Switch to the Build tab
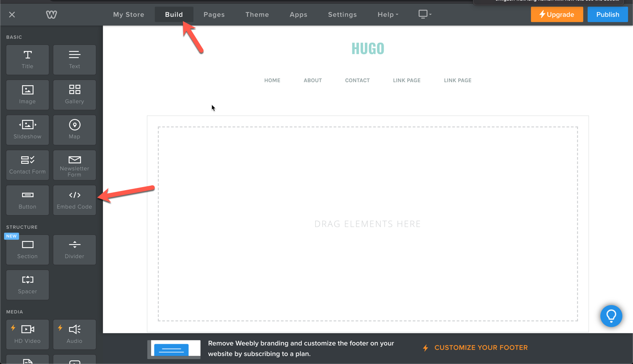 (174, 14)
